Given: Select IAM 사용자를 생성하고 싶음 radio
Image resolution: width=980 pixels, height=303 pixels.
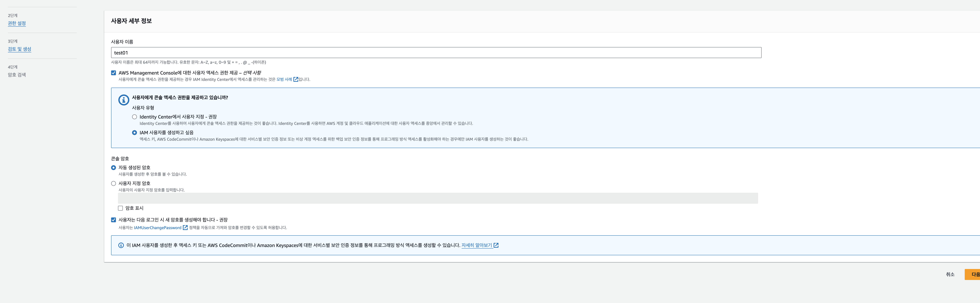Looking at the screenshot, I should 134,133.
